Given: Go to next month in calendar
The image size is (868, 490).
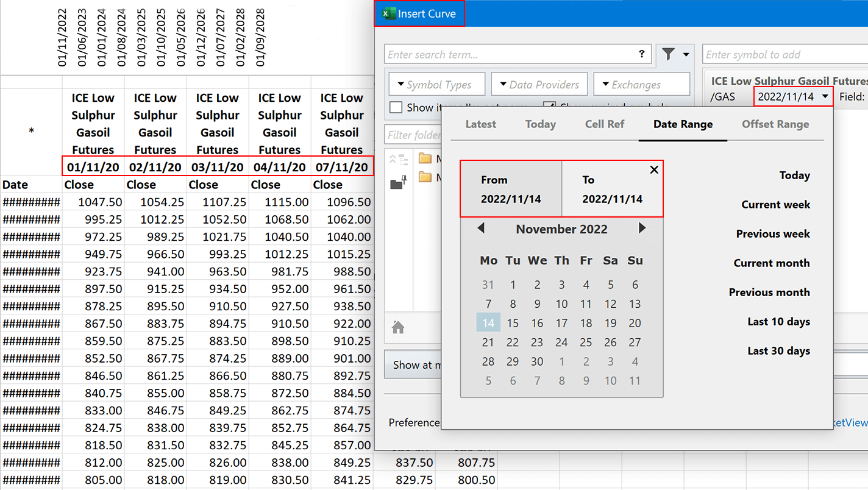Looking at the screenshot, I should (x=642, y=228).
